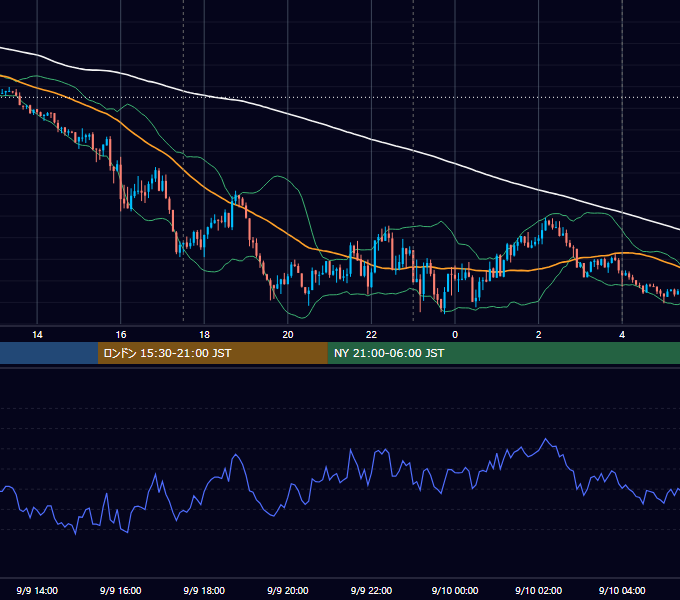Viewport: 680px width, 600px height.
Task: Click the 18 hour label on the price chart axis
Action: coord(204,335)
